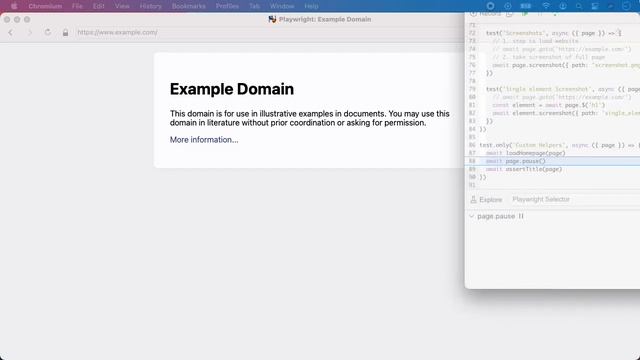Click the Record button in Inspector toolbar

tap(485, 14)
